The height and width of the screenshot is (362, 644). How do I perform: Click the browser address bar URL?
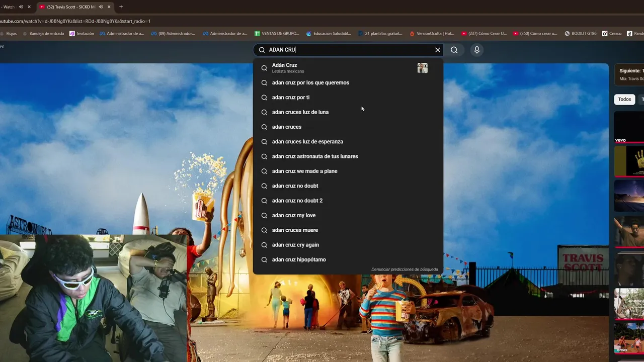75,21
